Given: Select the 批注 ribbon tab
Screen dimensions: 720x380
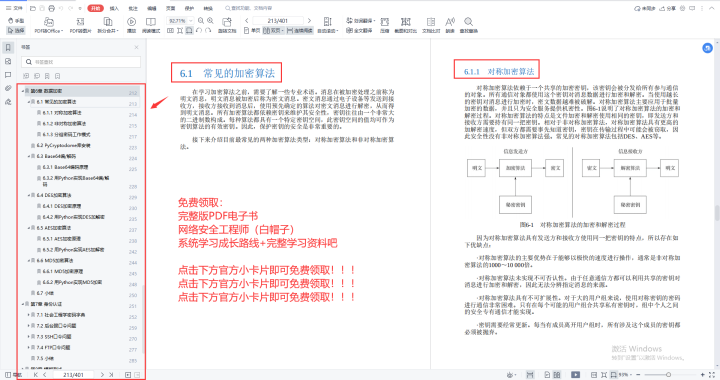Looking at the screenshot, I should (133, 8).
